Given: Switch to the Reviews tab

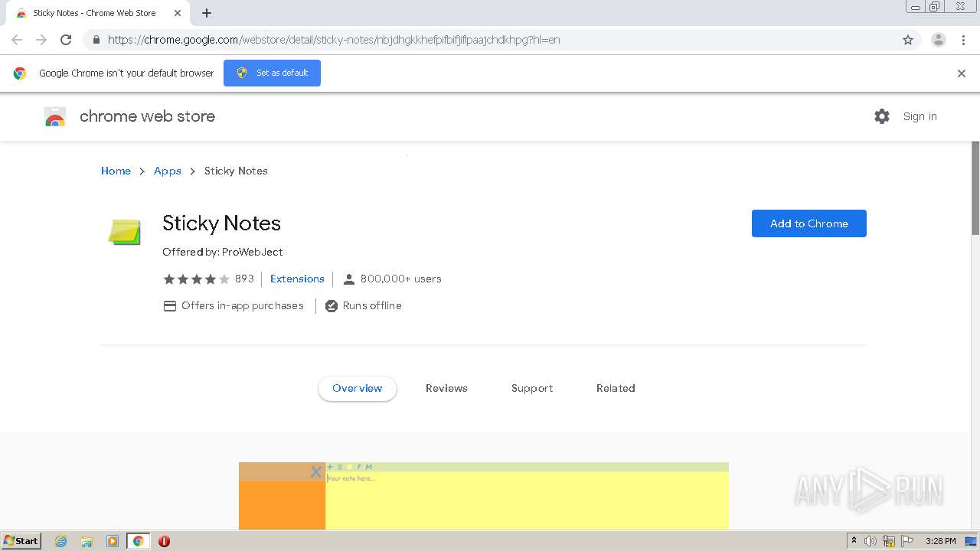Looking at the screenshot, I should (446, 388).
